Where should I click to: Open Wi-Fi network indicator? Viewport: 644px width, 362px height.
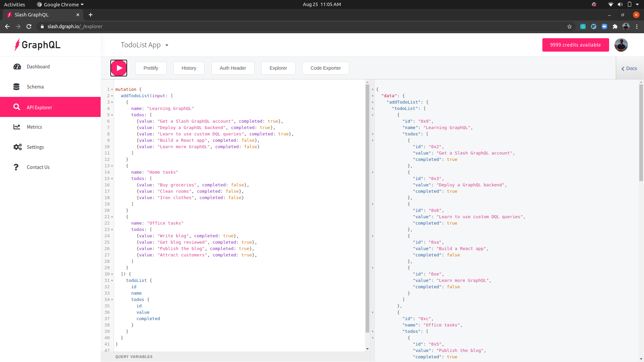point(611,4)
